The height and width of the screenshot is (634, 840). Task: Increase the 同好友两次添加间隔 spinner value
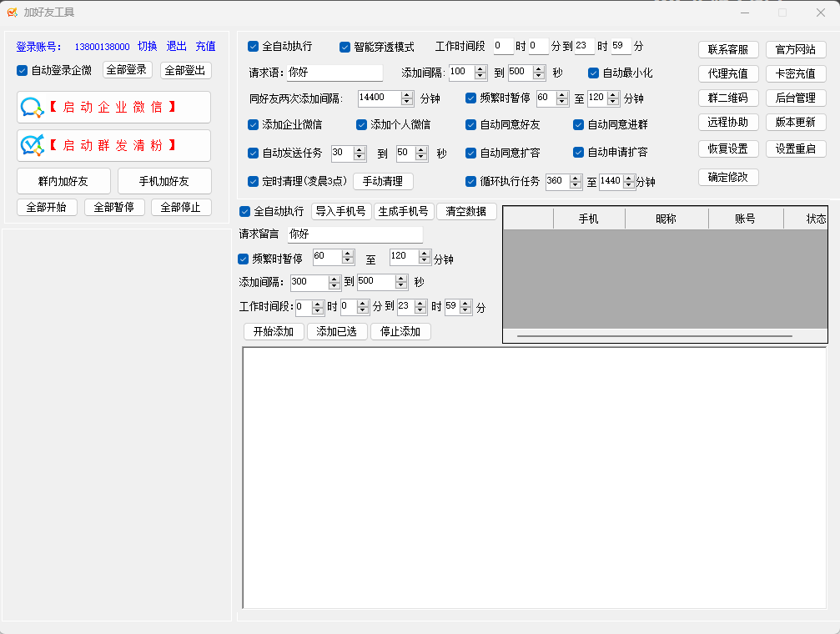click(x=407, y=94)
